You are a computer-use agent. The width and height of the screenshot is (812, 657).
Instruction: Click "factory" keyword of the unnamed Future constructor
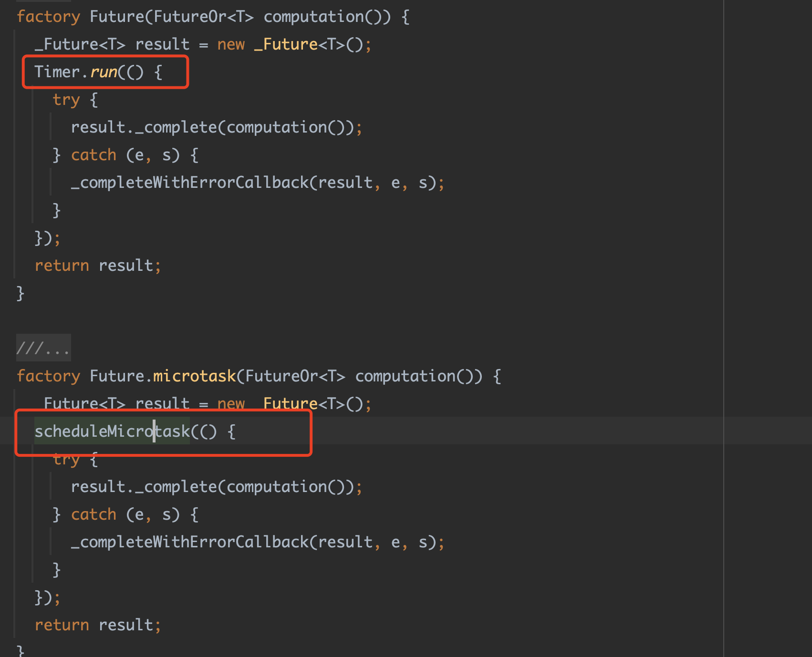point(48,17)
